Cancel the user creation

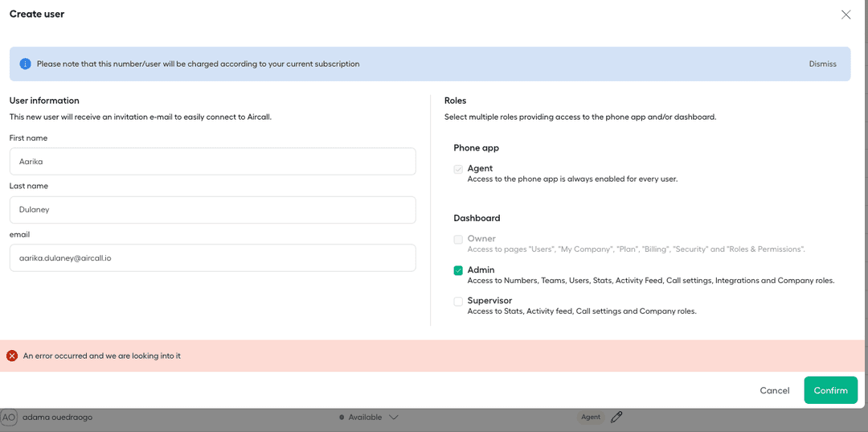pos(774,390)
